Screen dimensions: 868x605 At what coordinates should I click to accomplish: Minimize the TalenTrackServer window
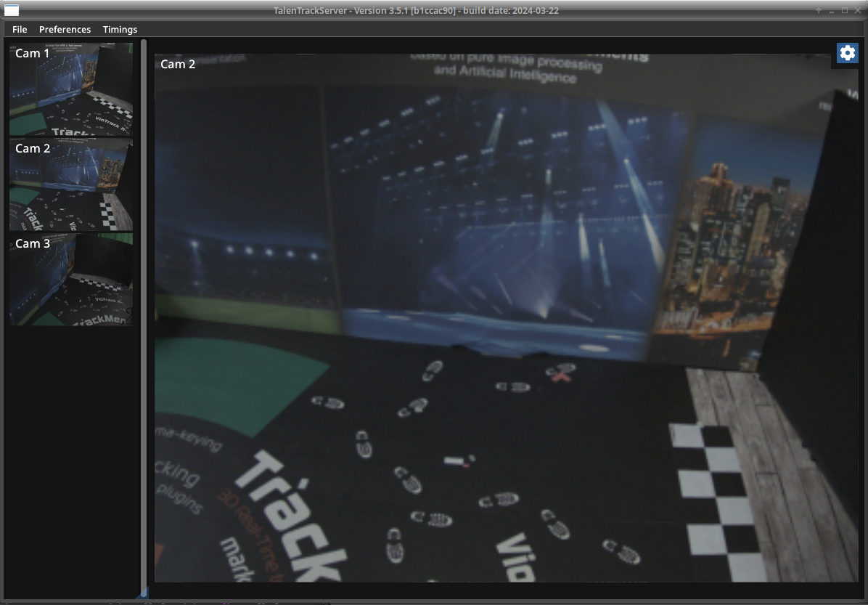[832, 10]
